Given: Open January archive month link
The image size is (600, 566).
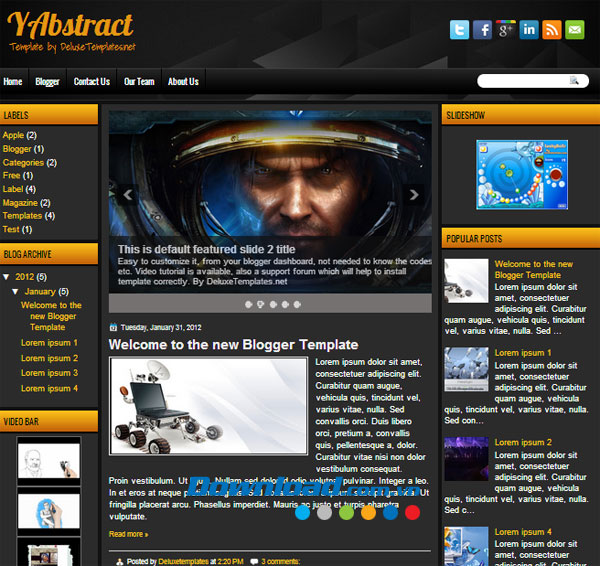Looking at the screenshot, I should [x=40, y=292].
